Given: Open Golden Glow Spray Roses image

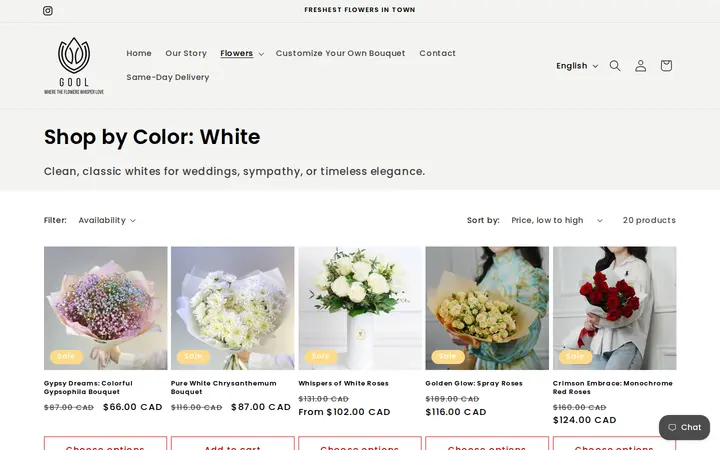Looking at the screenshot, I should pos(487,308).
